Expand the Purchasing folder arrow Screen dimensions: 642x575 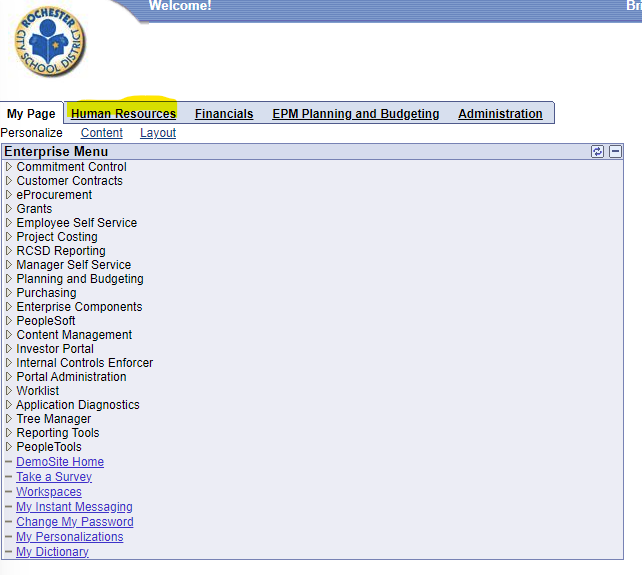9,293
